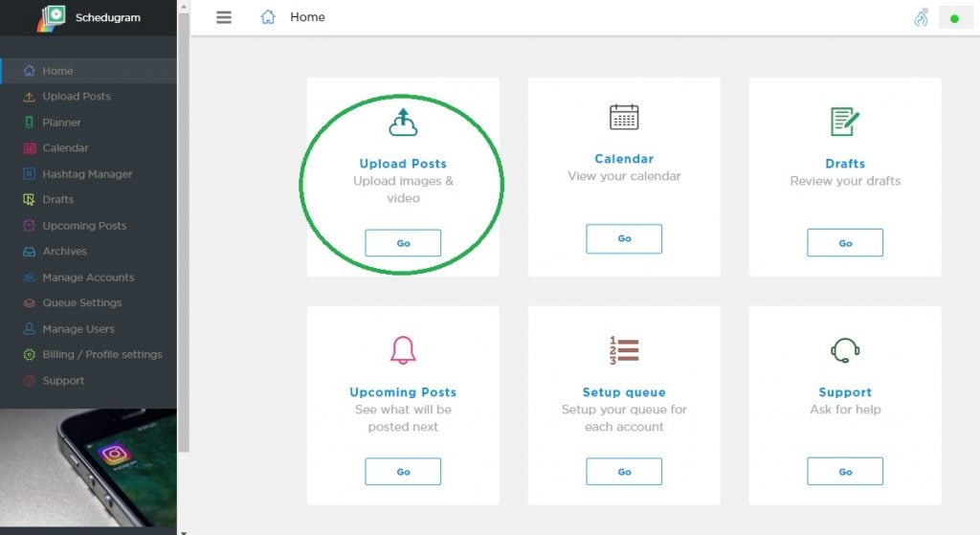980x535 pixels.
Task: Select Manage Accounts in sidebar
Action: pyautogui.click(x=88, y=278)
